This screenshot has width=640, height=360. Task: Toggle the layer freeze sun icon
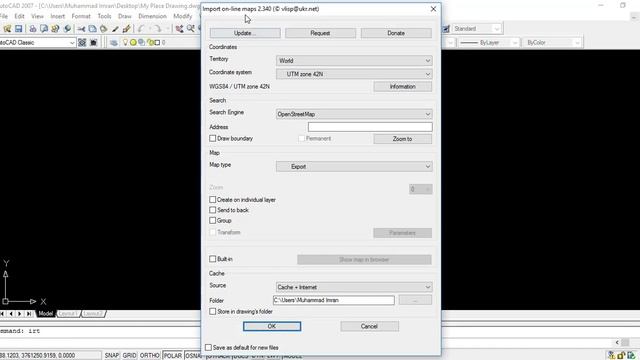coord(133,42)
